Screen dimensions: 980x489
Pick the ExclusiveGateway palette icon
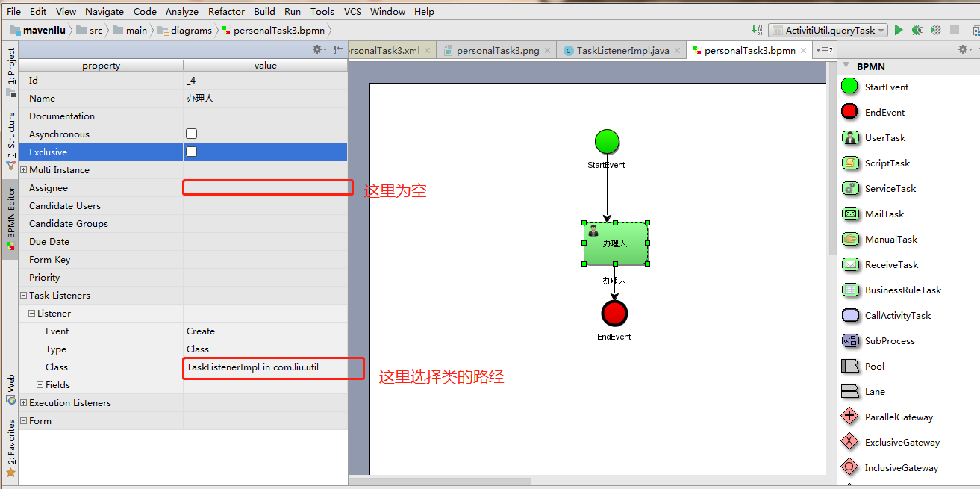(849, 442)
